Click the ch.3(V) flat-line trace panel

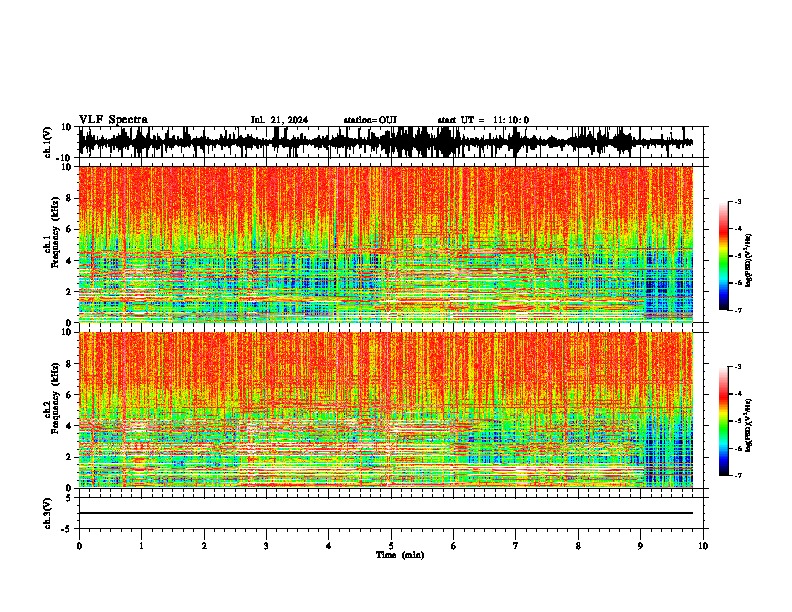(x=393, y=513)
